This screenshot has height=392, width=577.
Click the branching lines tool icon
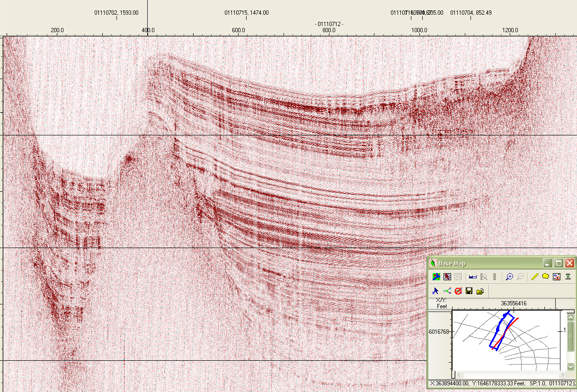(447, 291)
